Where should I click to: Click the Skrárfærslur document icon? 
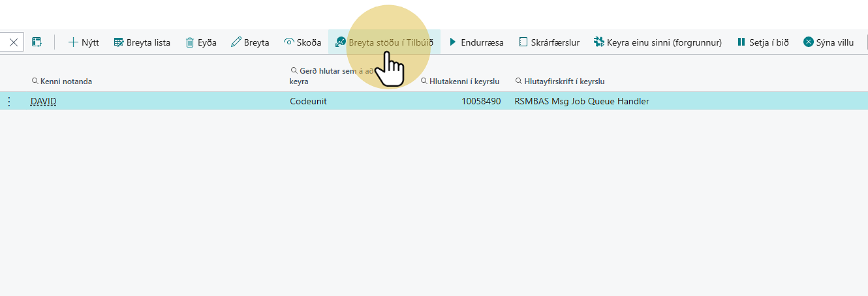[523, 42]
